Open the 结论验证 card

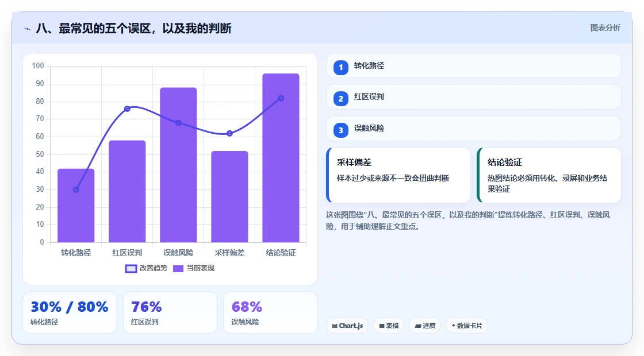[549, 175]
